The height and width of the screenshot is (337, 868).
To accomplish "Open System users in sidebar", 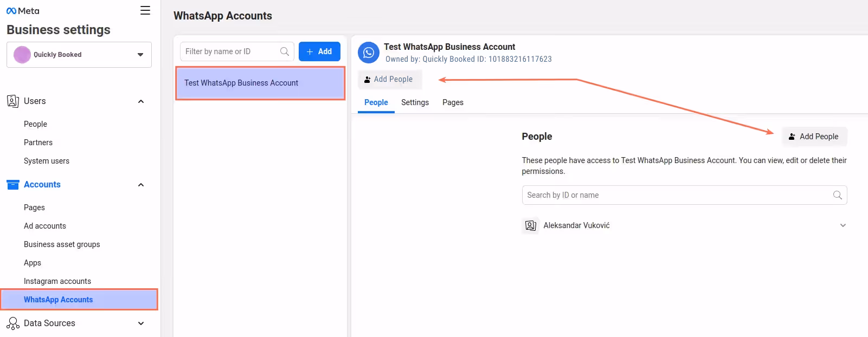I will (47, 161).
